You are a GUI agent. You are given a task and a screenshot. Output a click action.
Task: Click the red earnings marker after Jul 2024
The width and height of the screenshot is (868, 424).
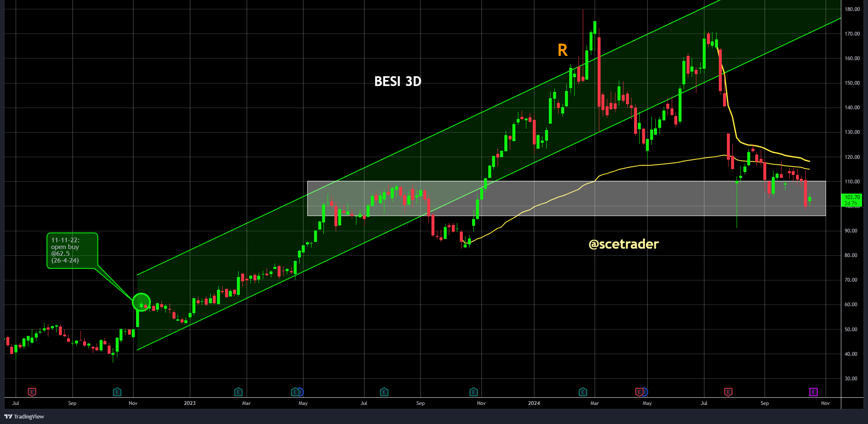(x=728, y=392)
